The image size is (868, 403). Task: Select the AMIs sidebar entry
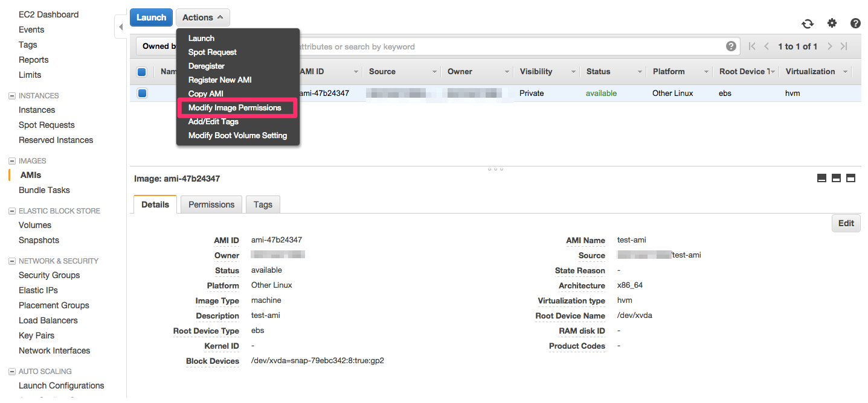coord(31,175)
